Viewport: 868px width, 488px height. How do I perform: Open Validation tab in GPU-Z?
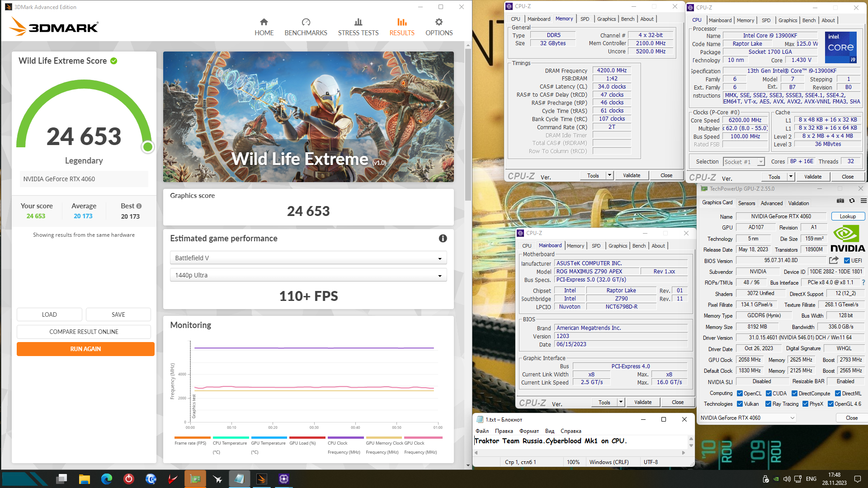pos(799,203)
